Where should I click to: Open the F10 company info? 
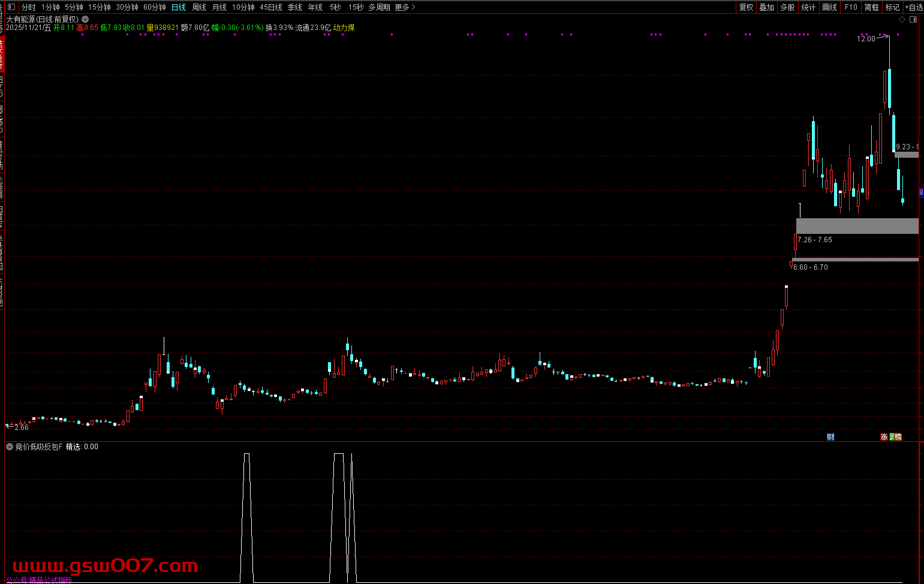click(851, 7)
